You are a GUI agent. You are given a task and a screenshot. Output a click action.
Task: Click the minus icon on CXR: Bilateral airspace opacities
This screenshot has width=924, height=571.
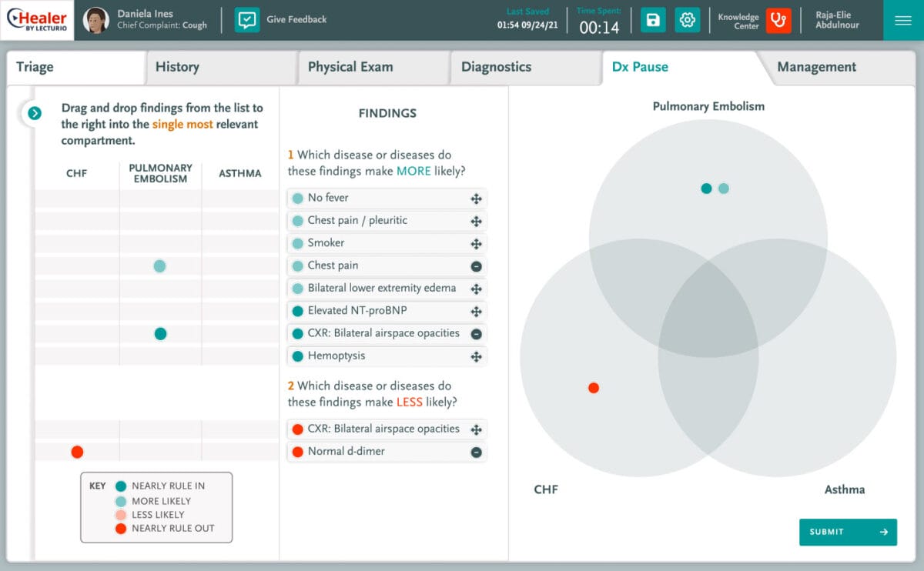click(x=477, y=333)
